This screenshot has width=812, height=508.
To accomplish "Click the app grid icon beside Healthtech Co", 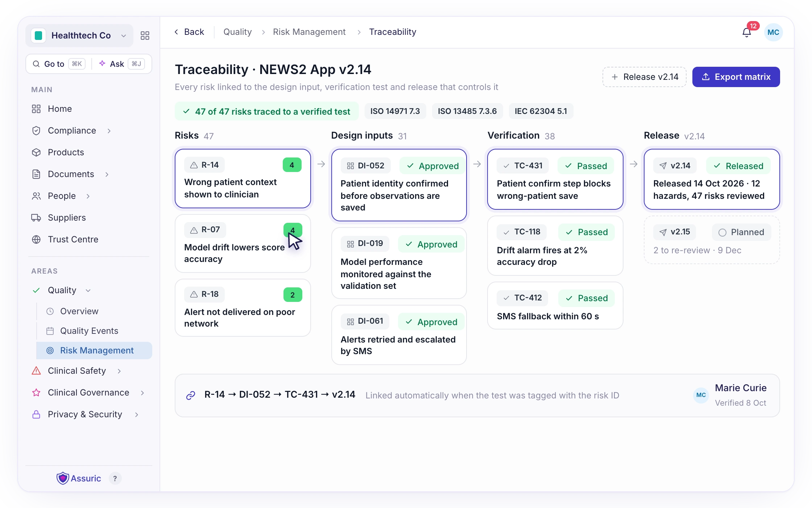I will [x=145, y=36].
